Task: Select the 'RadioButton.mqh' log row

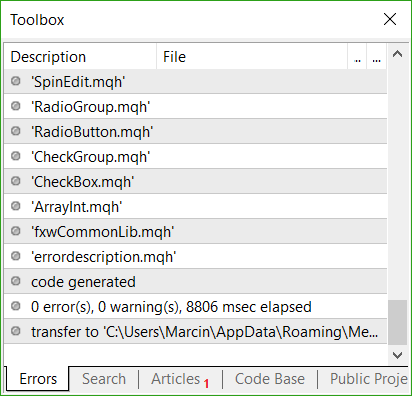Action: point(196,131)
